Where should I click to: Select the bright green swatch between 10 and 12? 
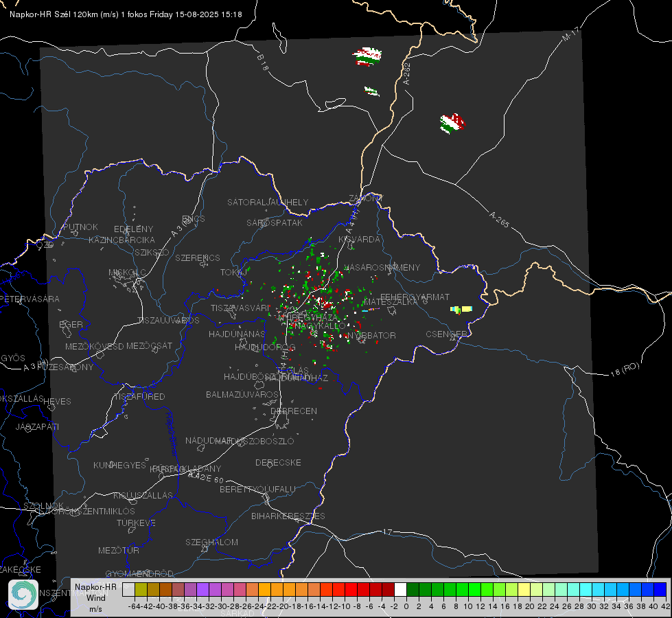pyautogui.click(x=474, y=590)
